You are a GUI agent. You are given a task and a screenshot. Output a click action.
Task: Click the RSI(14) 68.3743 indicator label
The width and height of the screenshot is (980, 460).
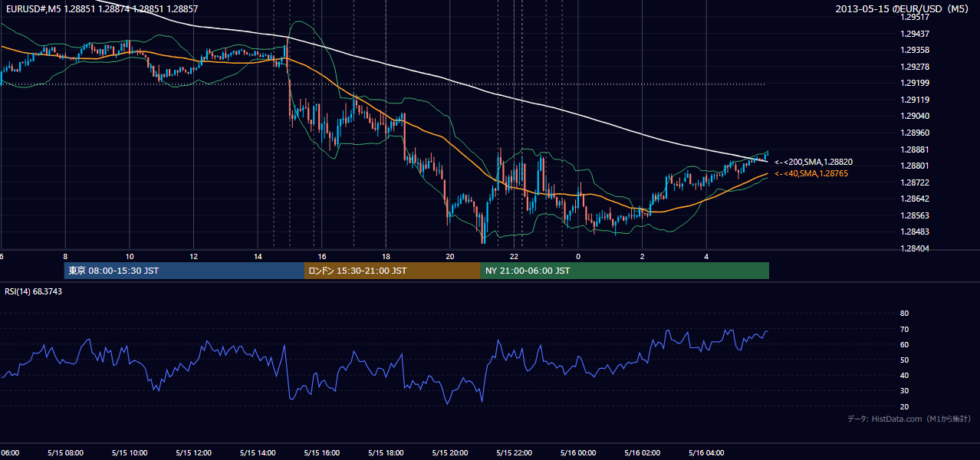(34, 291)
